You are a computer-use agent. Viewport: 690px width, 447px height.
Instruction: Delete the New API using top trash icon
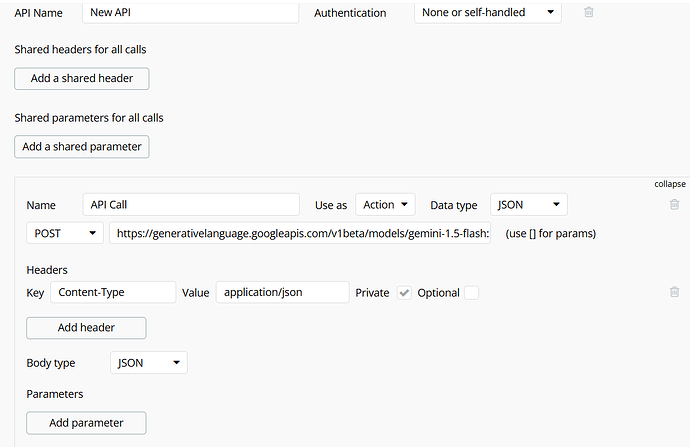[588, 12]
